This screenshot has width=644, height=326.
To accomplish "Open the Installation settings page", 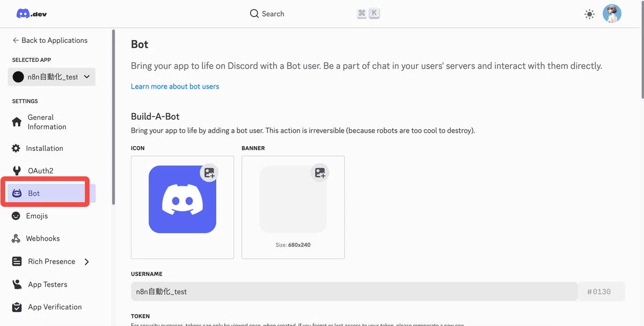I will 52,148.
